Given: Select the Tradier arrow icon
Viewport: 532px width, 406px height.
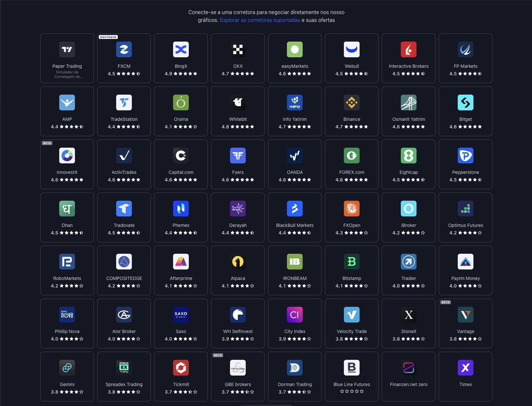Looking at the screenshot, I should pyautogui.click(x=409, y=262).
